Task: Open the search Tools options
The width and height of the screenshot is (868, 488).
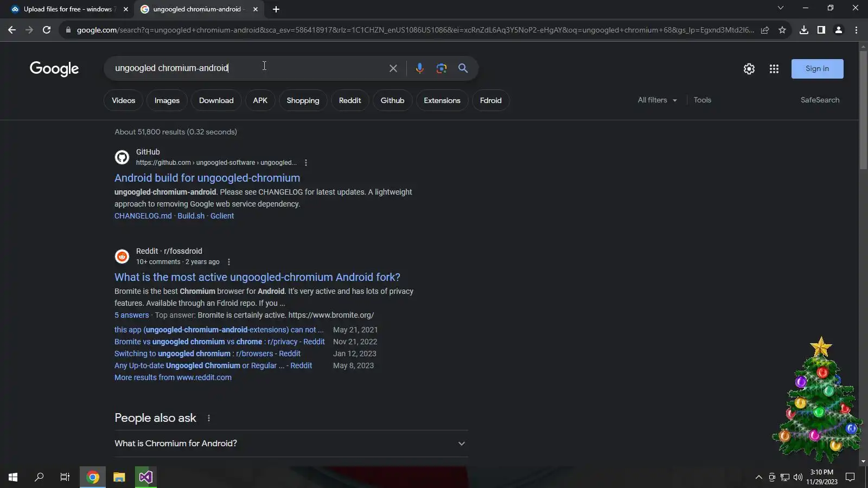Action: coord(703,100)
